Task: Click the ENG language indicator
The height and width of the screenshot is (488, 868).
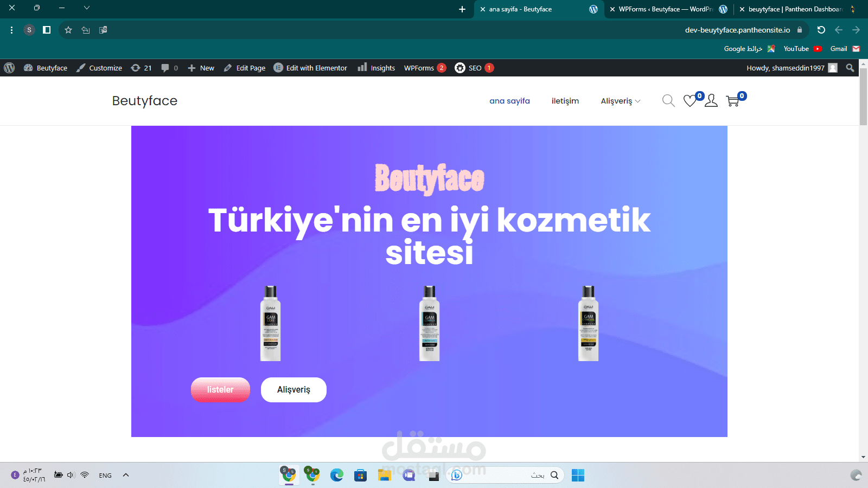Action: point(105,476)
